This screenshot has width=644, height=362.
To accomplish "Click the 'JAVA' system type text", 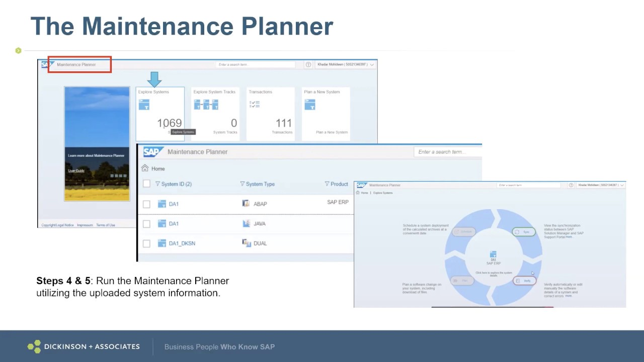I will point(260,224).
